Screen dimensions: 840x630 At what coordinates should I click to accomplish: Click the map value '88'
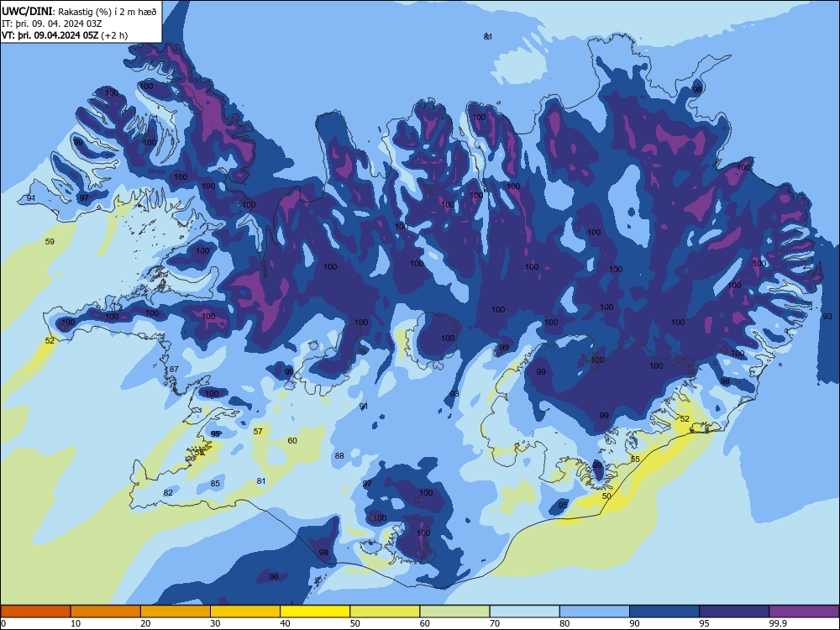tap(339, 456)
